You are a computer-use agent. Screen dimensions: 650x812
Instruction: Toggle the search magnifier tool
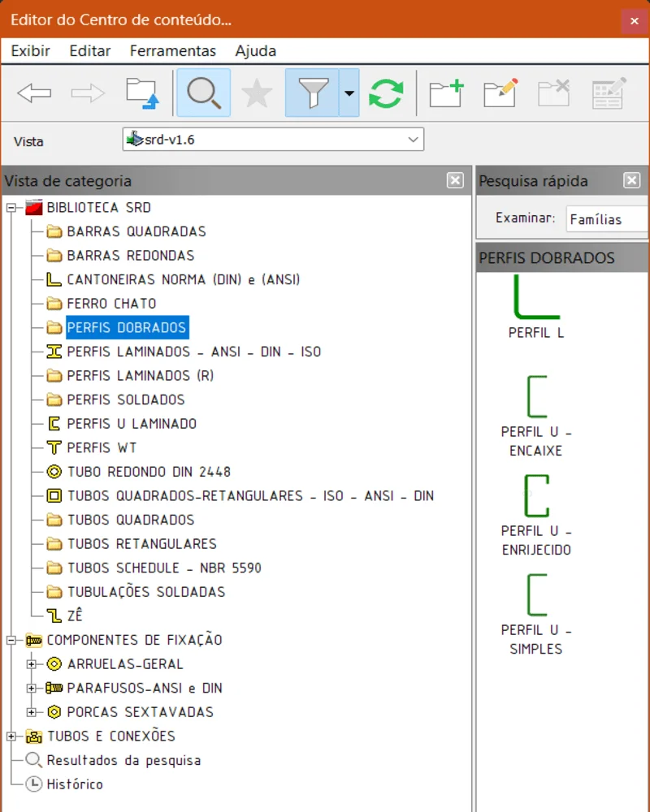(203, 93)
